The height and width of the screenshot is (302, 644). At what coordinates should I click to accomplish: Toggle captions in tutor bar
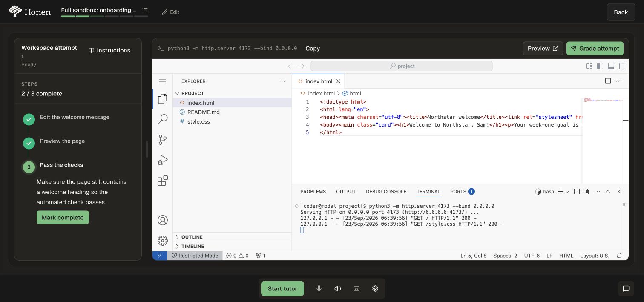[356, 288]
